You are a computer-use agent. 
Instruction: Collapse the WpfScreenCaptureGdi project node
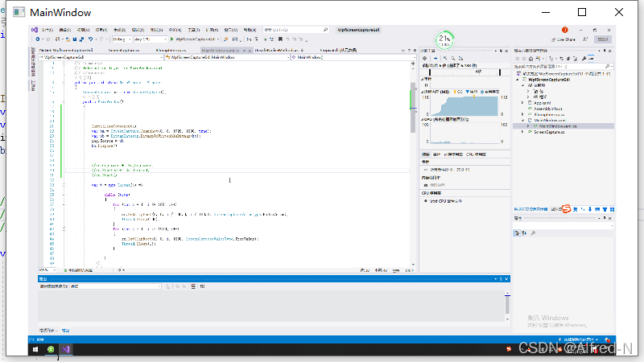[518, 80]
